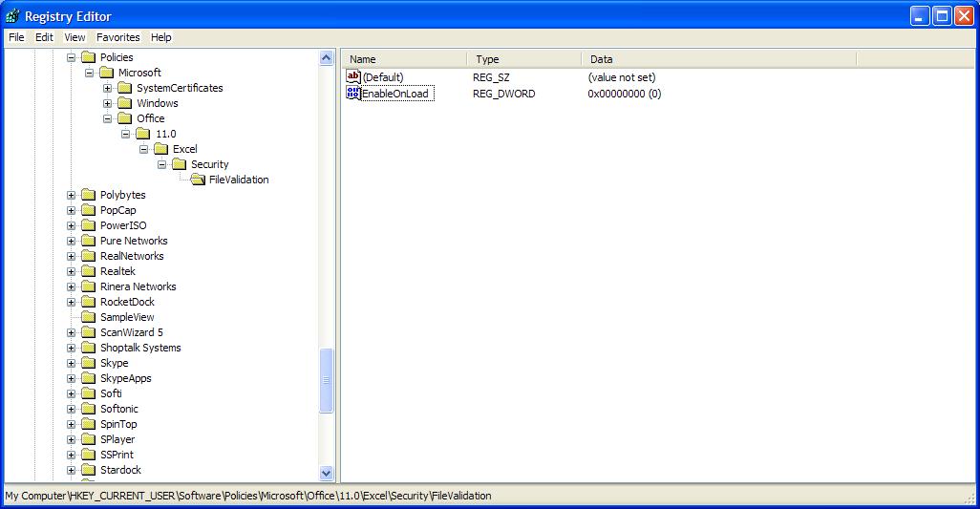The image size is (980, 509).
Task: Expand the Polybytes key
Action: coord(72,196)
